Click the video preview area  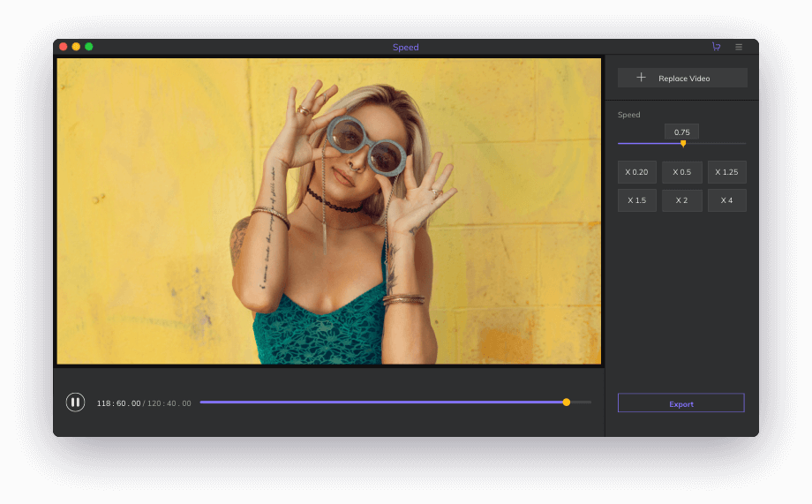(328, 211)
